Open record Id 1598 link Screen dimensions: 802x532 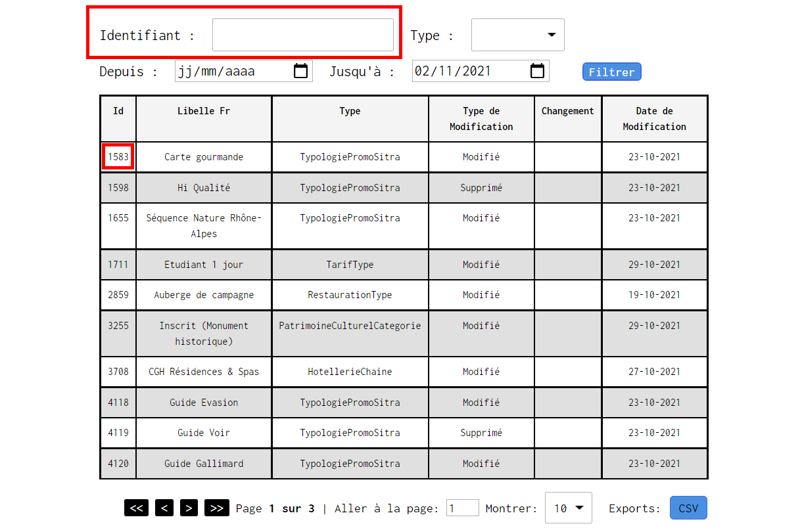pyautogui.click(x=118, y=188)
